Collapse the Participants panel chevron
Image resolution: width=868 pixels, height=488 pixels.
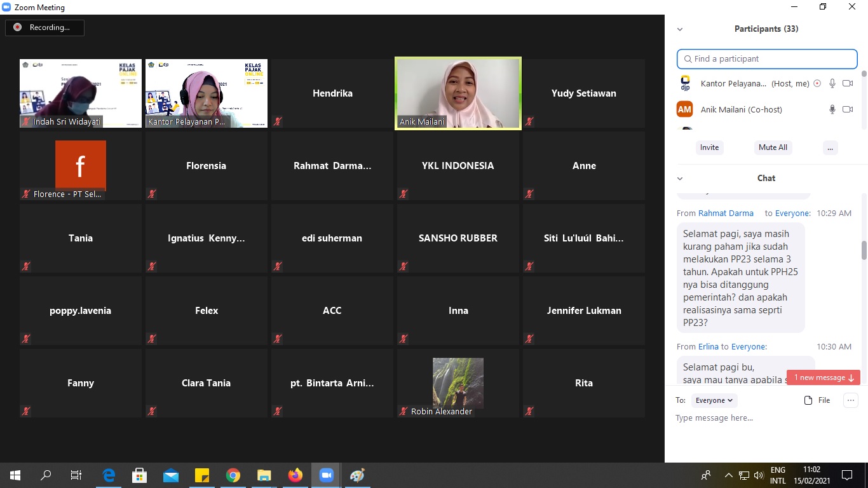[680, 29]
